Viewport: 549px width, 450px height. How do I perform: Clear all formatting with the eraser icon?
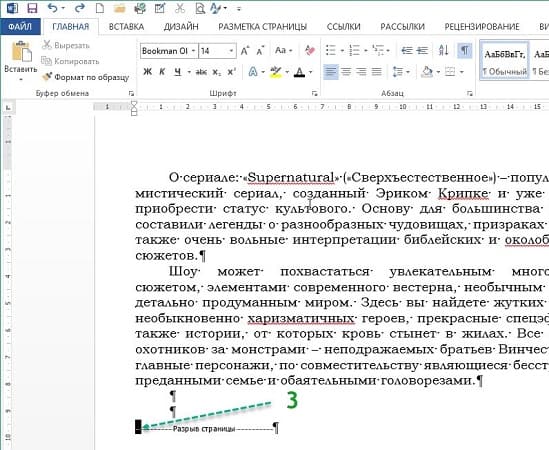click(310, 51)
